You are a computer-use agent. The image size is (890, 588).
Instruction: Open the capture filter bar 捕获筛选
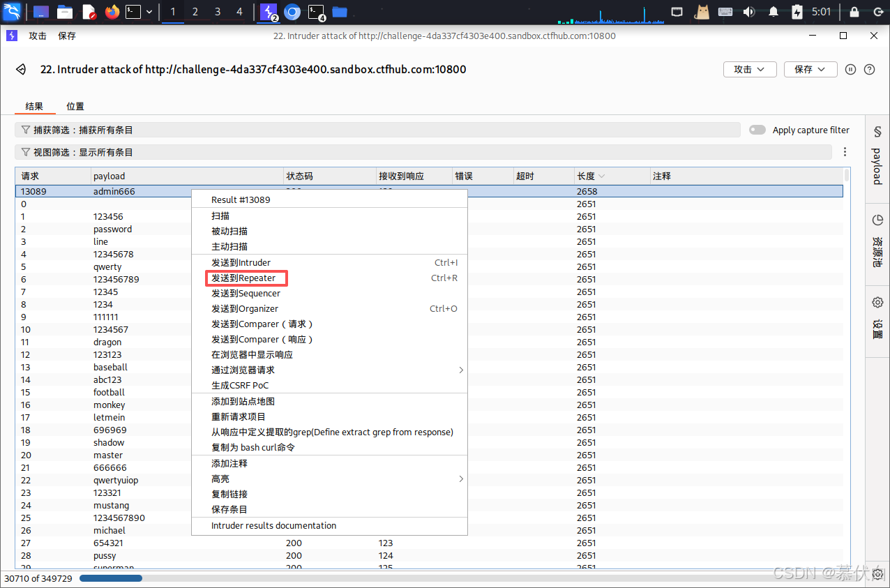377,130
